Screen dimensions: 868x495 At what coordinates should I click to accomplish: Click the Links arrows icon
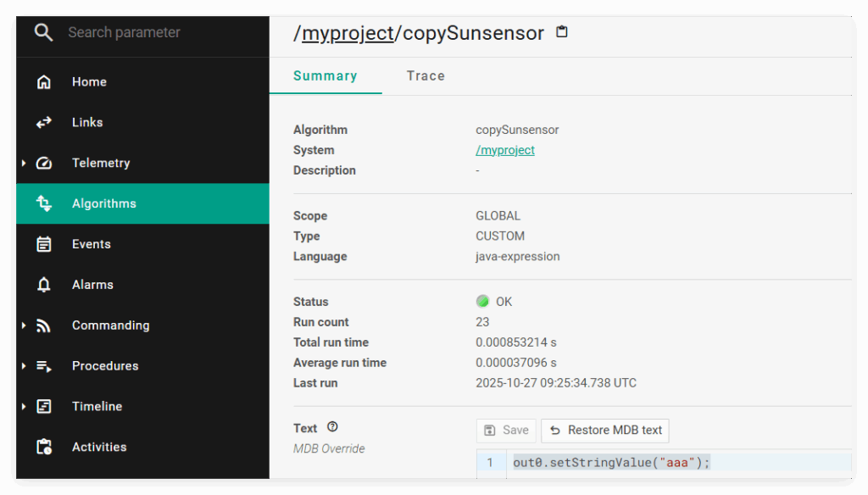(x=44, y=123)
